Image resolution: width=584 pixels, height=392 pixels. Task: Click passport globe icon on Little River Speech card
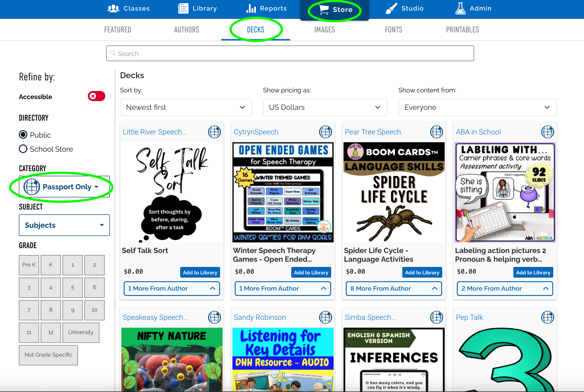[214, 132]
